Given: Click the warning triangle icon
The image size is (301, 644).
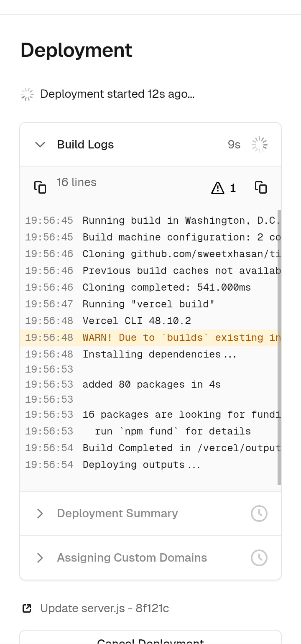Looking at the screenshot, I should (218, 188).
